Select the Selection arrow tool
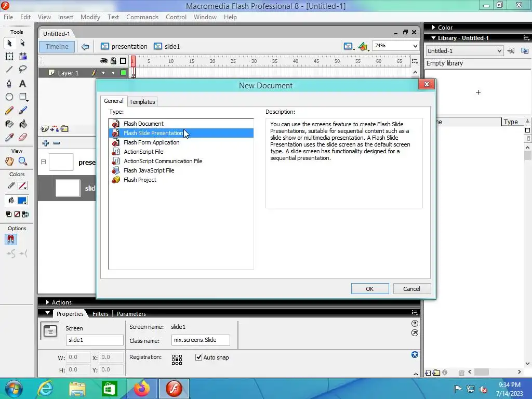The height and width of the screenshot is (399, 532). (x=9, y=43)
